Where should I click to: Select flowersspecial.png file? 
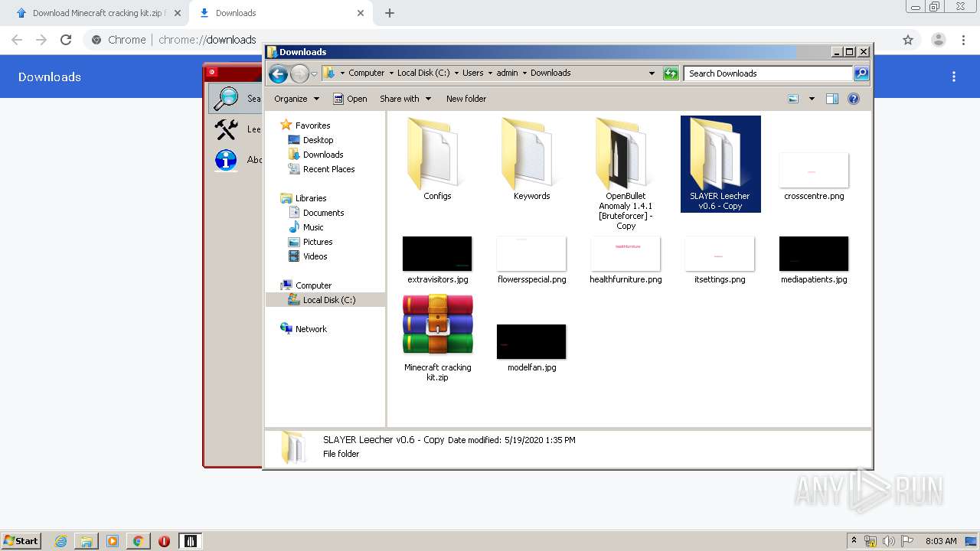coord(531,260)
